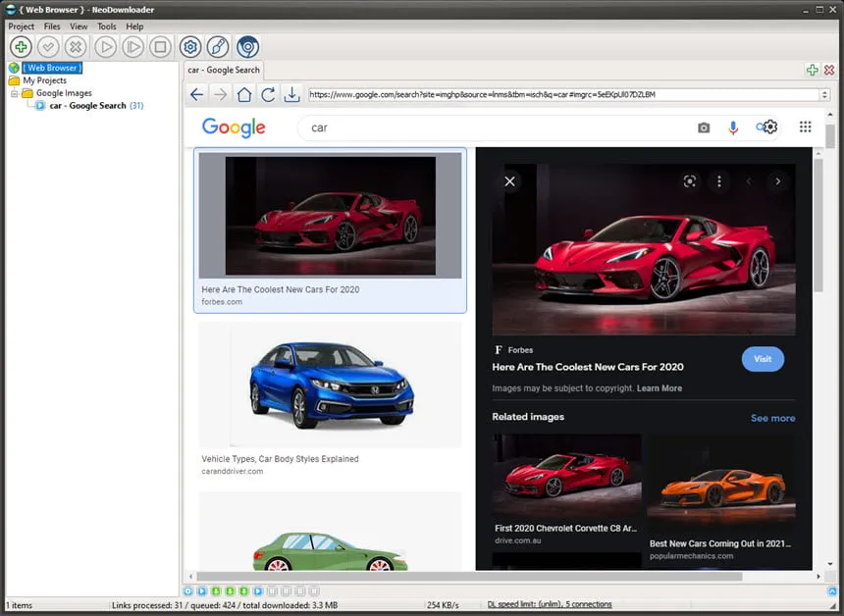
Task: Click the green cartoon car thumbnail
Action: click(330, 531)
